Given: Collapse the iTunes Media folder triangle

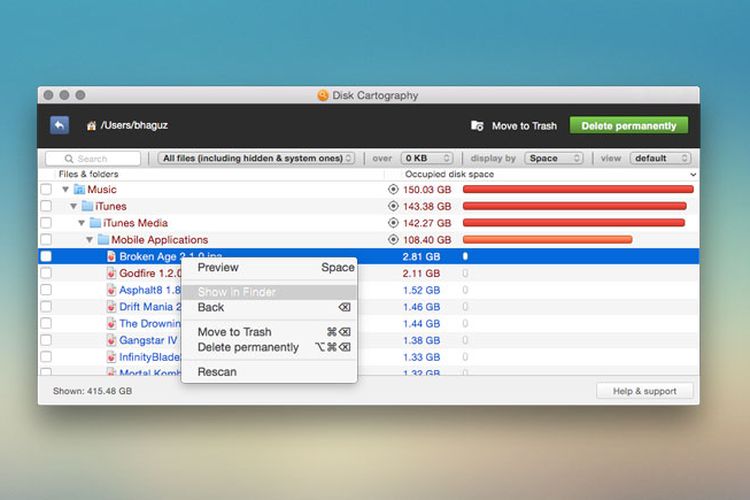Looking at the screenshot, I should 82,223.
